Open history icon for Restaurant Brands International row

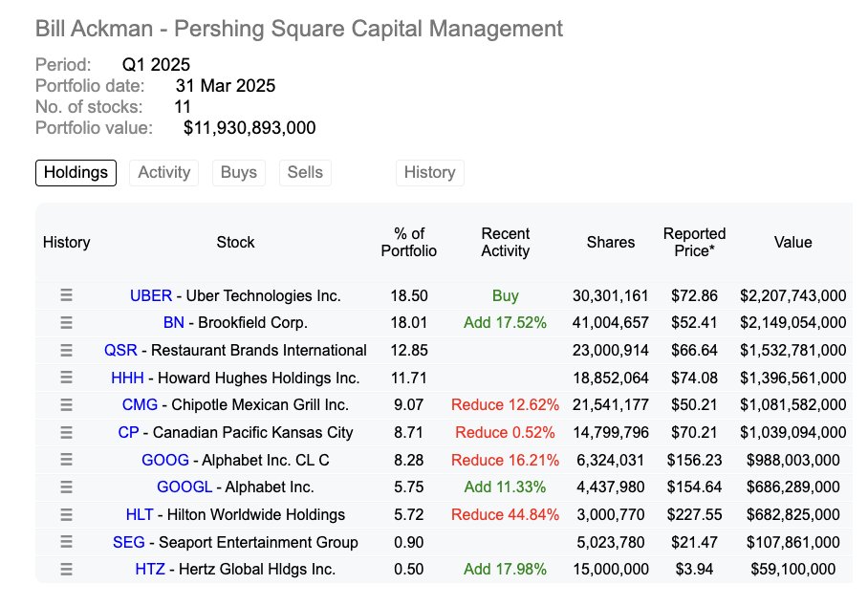pyautogui.click(x=66, y=350)
